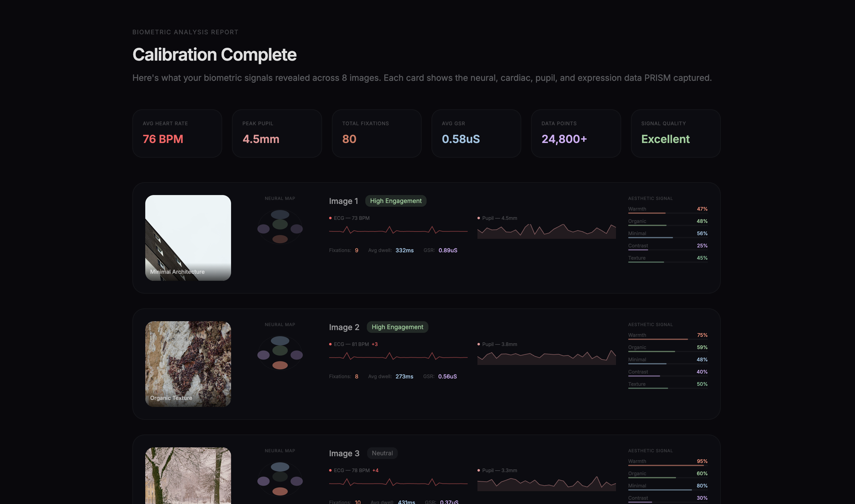Click High Engagement badge on Image 2

pyautogui.click(x=397, y=327)
